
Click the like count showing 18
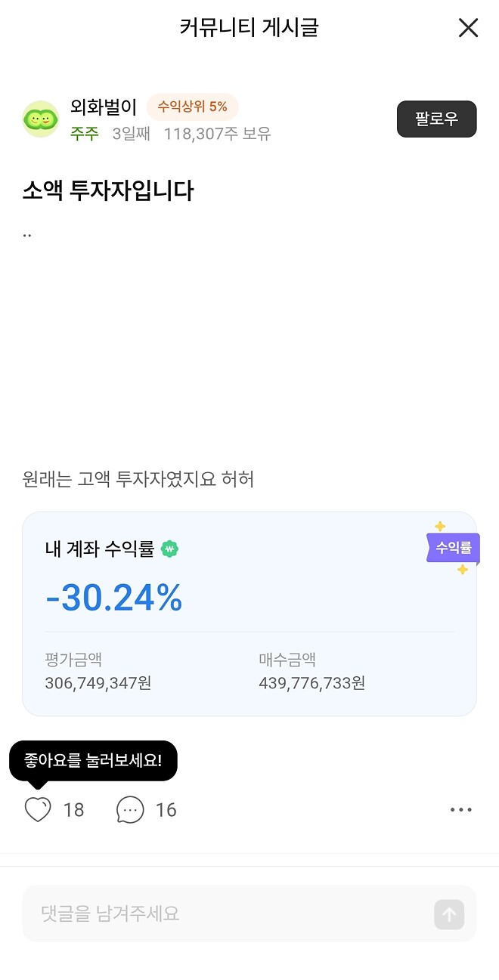[73, 809]
